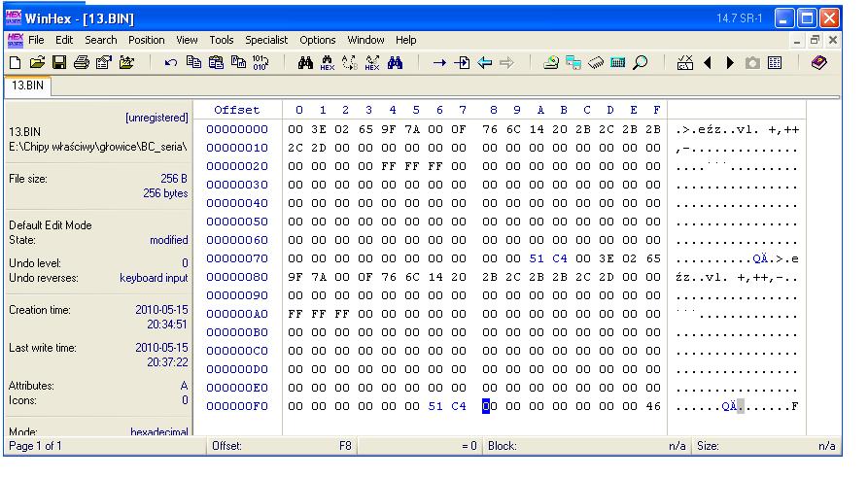868x479 pixels.
Task: Open the Position menu
Action: 146,40
